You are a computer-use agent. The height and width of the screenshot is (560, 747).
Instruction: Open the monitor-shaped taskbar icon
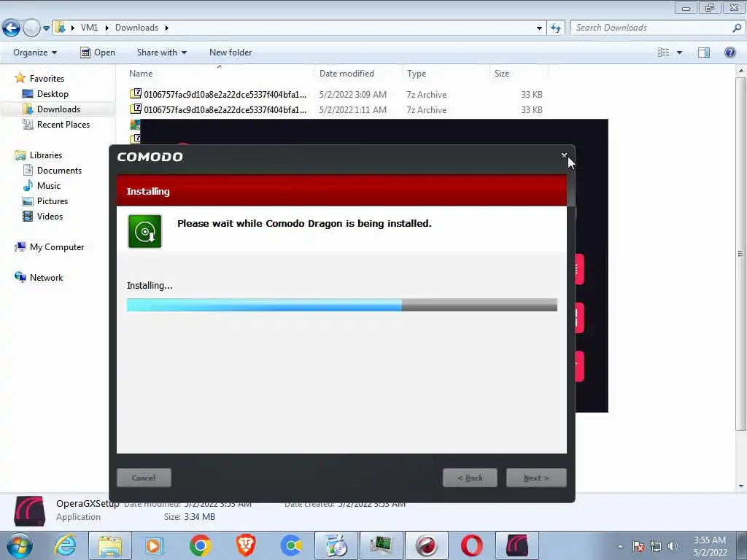pos(381,545)
